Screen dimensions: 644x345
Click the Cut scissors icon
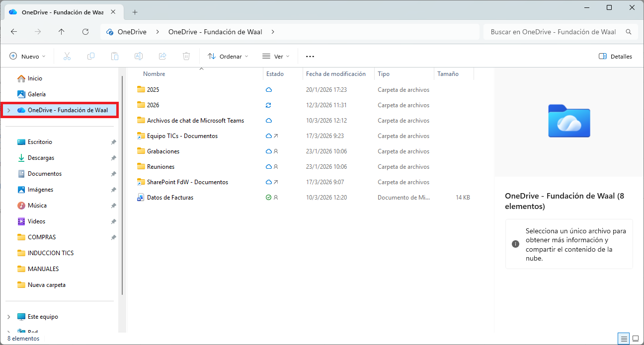click(x=67, y=56)
